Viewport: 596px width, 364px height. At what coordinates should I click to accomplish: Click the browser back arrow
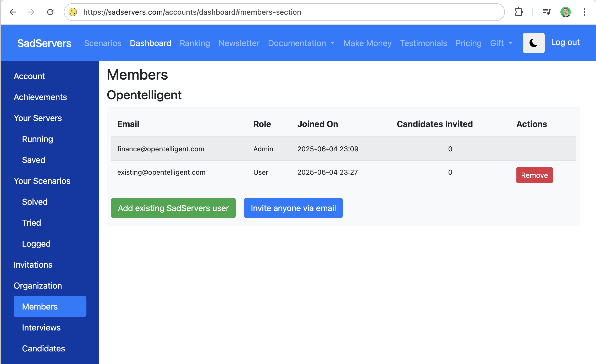click(x=13, y=12)
